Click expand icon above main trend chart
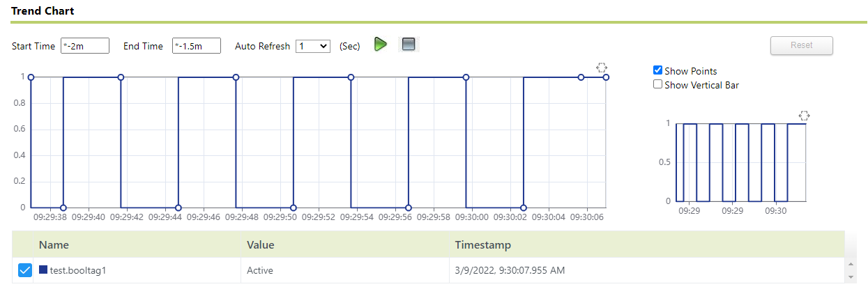 602,68
